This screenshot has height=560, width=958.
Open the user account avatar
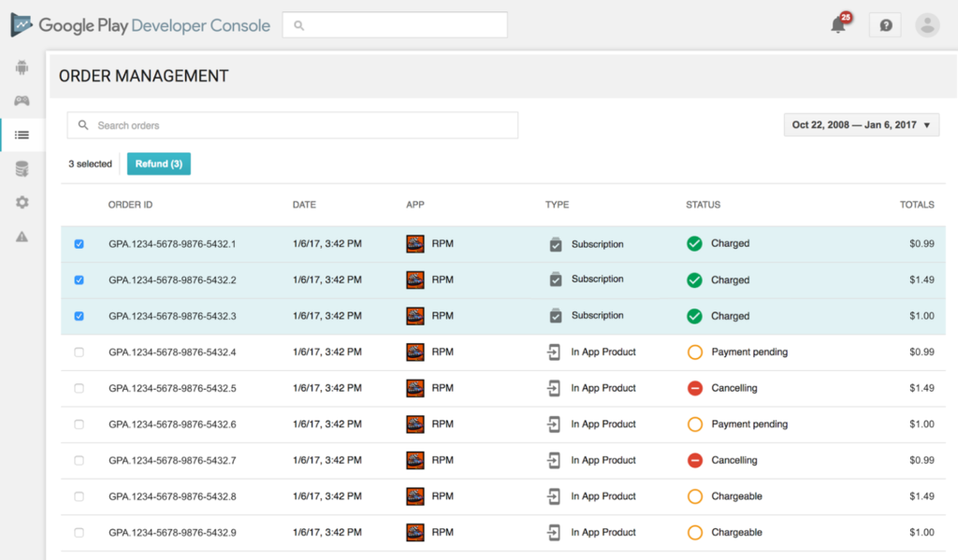coord(927,25)
